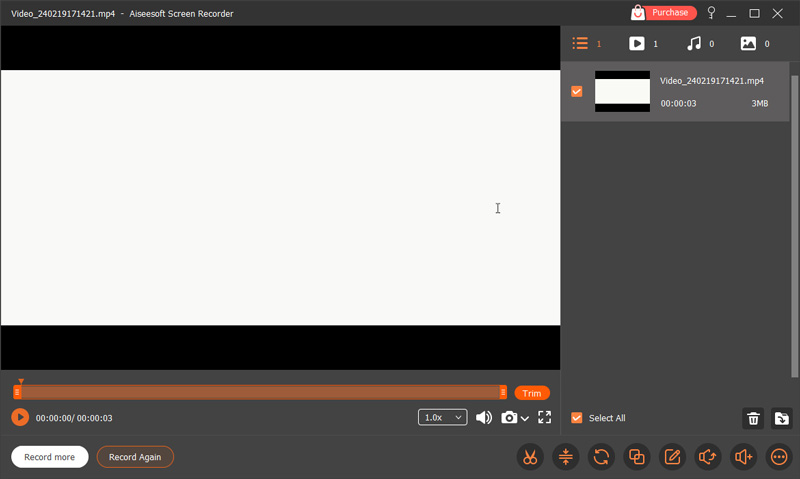Viewport: 800px width, 479px height.
Task: Open the recording folder icon
Action: 782,418
